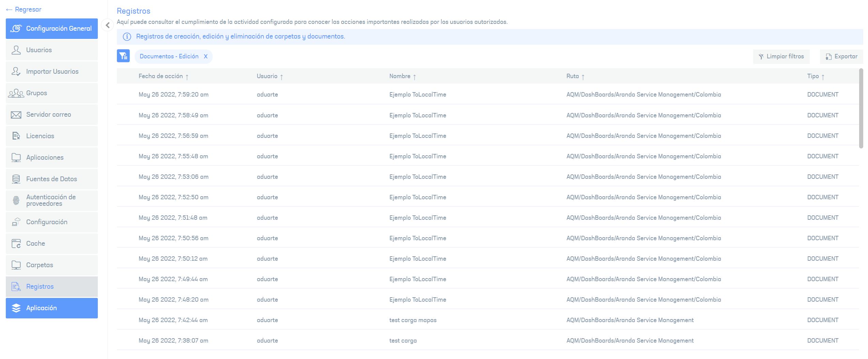
Task: Click the Limpiar filtros button
Action: 781,57
